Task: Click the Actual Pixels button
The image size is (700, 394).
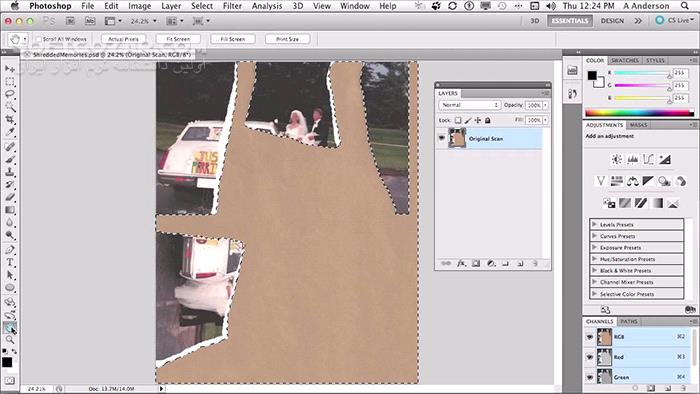Action: click(x=123, y=39)
